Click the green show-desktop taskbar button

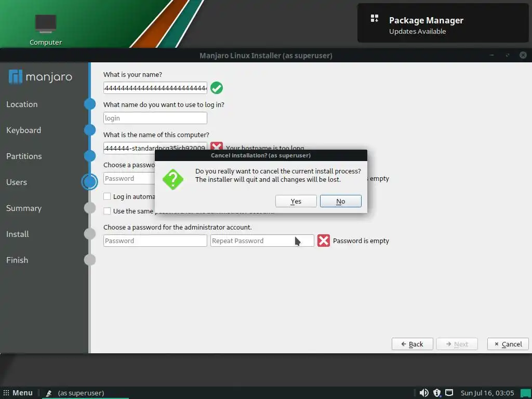525,393
